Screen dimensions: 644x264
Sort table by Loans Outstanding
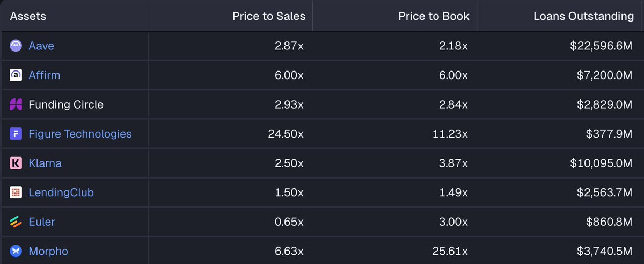[x=583, y=16]
